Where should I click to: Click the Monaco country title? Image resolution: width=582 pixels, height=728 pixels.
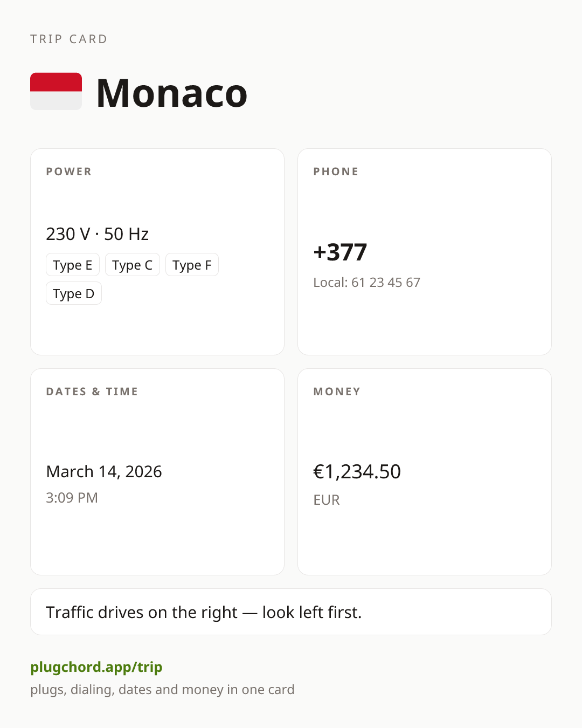tap(172, 93)
